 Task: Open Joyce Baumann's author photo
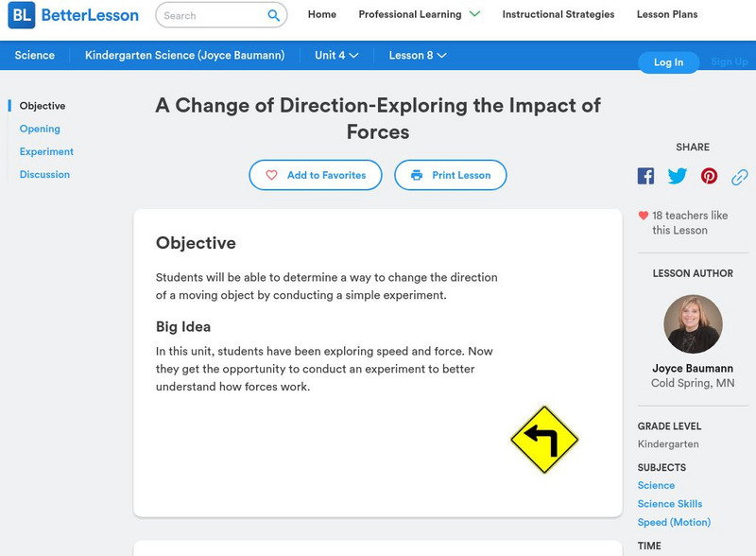coord(693,324)
